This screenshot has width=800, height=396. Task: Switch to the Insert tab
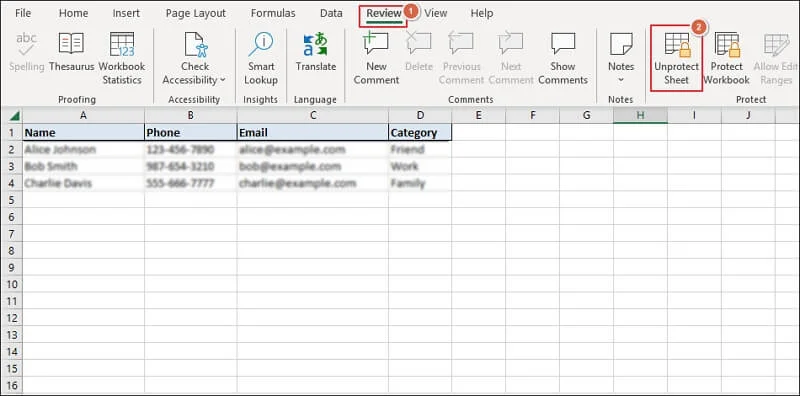click(x=126, y=13)
